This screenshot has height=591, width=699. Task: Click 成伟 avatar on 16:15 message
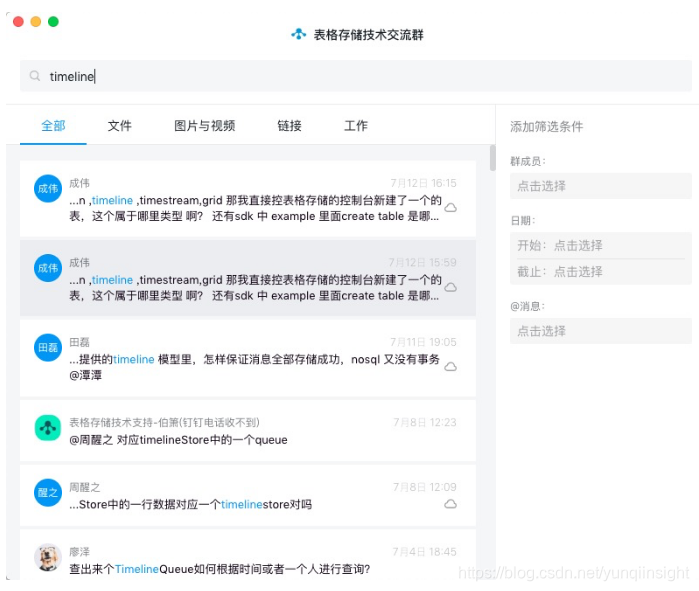pyautogui.click(x=48, y=189)
